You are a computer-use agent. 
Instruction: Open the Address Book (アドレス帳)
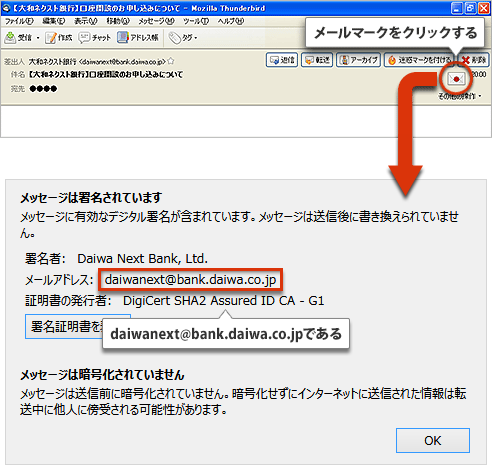(138, 37)
